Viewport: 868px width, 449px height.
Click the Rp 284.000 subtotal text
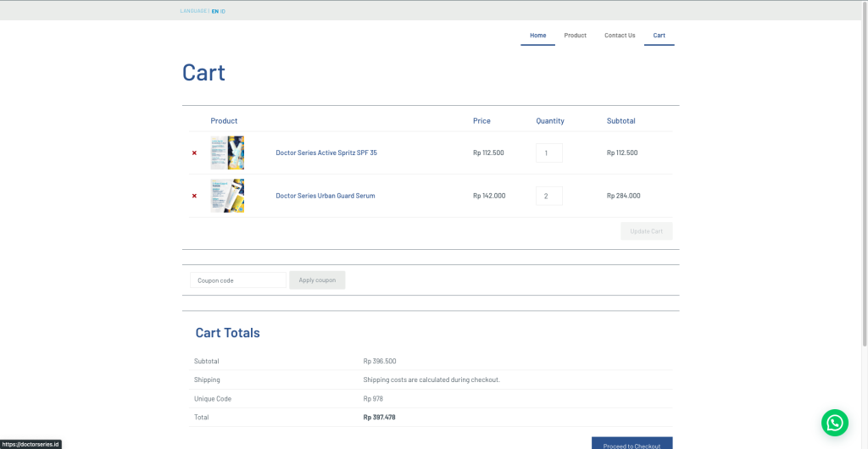click(623, 196)
